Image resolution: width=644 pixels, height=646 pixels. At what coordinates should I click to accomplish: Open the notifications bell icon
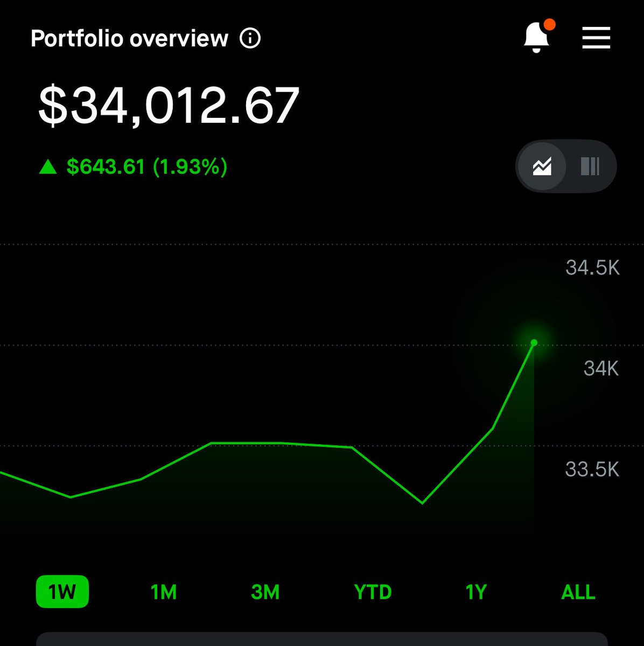pos(536,38)
